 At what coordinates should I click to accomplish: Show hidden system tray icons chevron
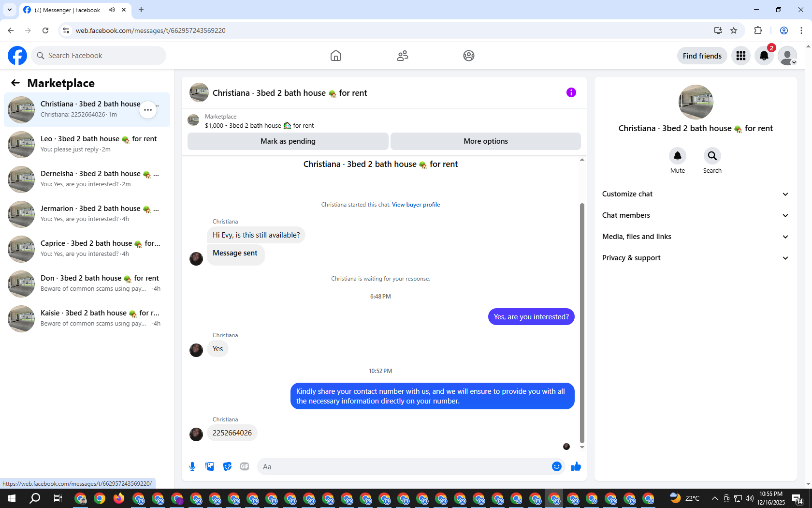coord(714,498)
